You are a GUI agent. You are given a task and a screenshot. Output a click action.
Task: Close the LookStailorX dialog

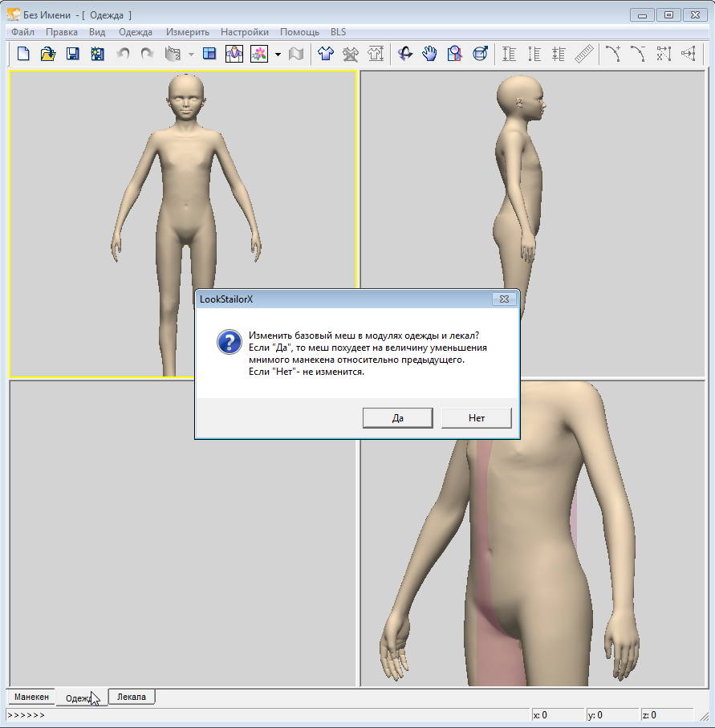[x=503, y=299]
